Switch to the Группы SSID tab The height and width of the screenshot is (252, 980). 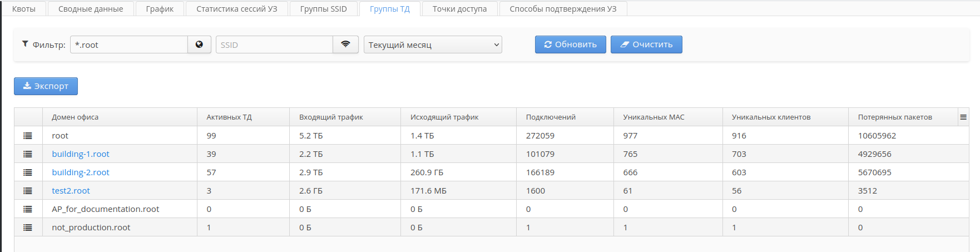pyautogui.click(x=323, y=9)
